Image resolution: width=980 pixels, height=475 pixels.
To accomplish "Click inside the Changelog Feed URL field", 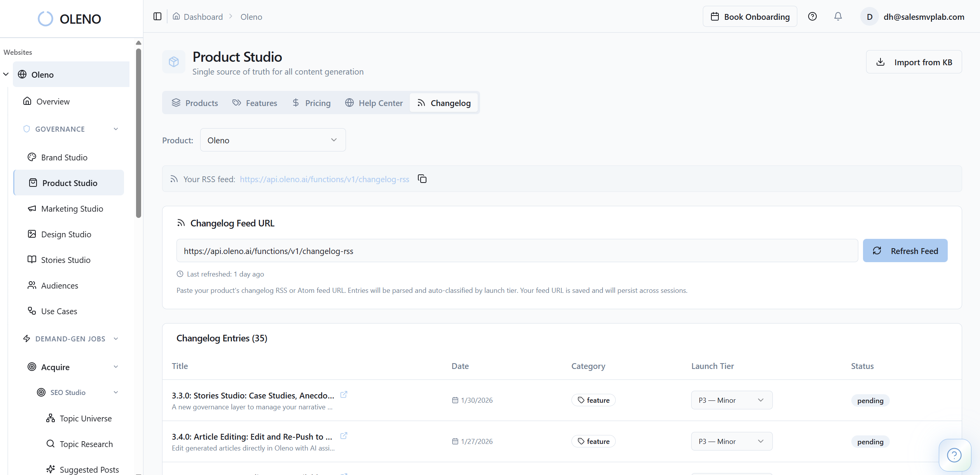I will (505, 251).
